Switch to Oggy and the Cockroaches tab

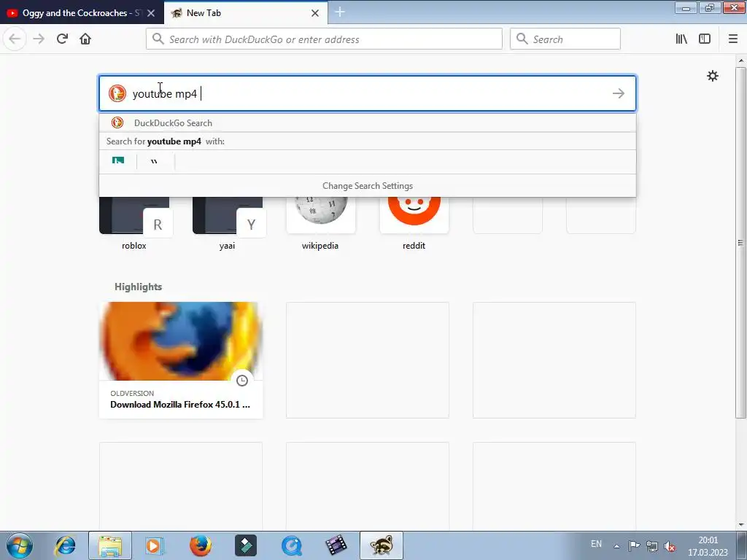click(x=81, y=13)
